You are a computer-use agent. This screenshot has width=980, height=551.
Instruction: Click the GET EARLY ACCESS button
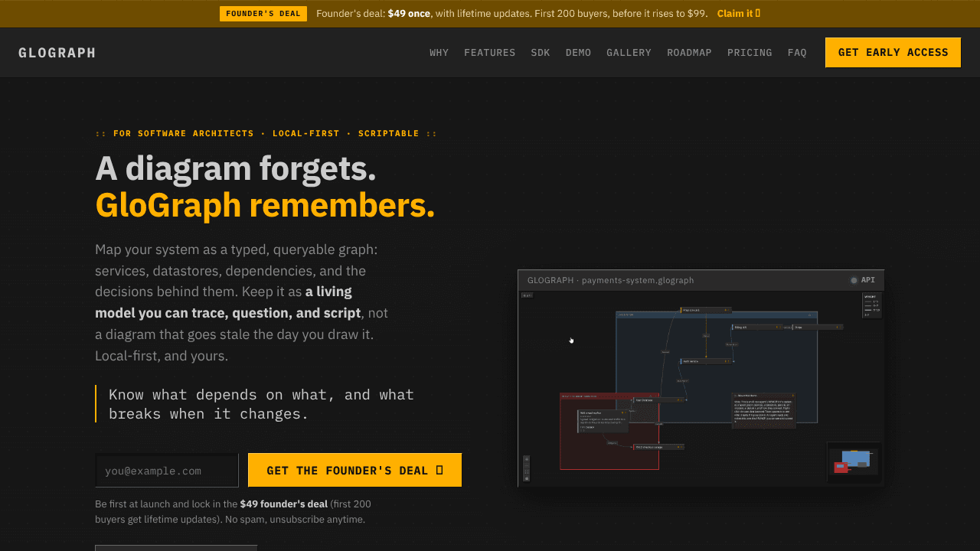(x=893, y=52)
